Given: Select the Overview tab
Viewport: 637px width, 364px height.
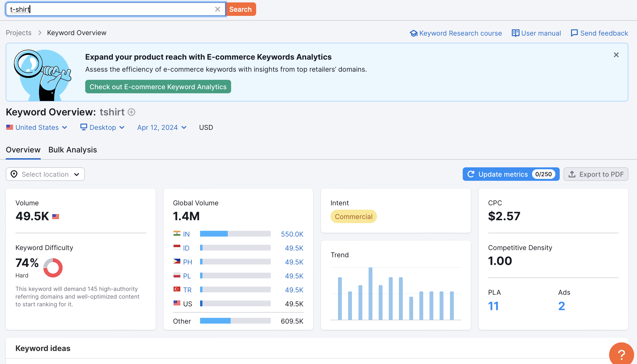Looking at the screenshot, I should coord(23,150).
